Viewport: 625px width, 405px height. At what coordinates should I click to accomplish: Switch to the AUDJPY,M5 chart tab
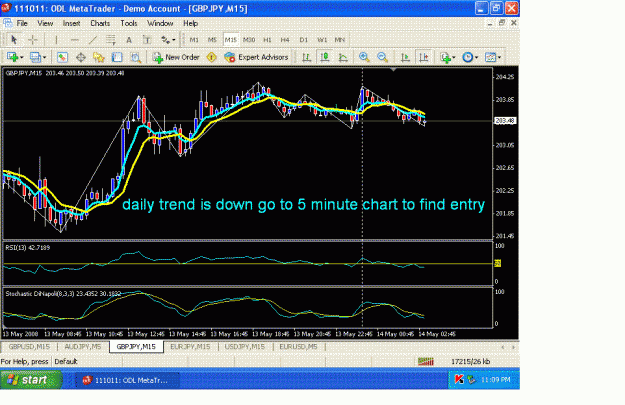point(83,347)
